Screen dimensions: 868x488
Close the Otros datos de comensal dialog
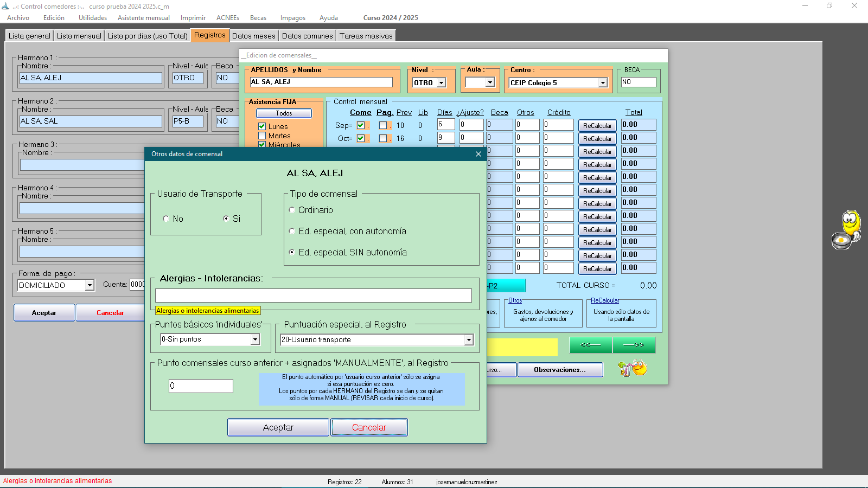[478, 154]
